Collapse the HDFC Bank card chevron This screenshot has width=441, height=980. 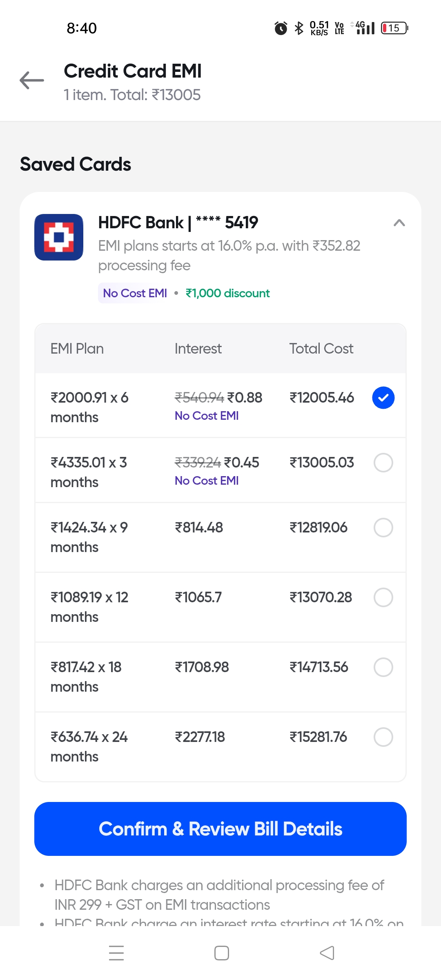399,223
